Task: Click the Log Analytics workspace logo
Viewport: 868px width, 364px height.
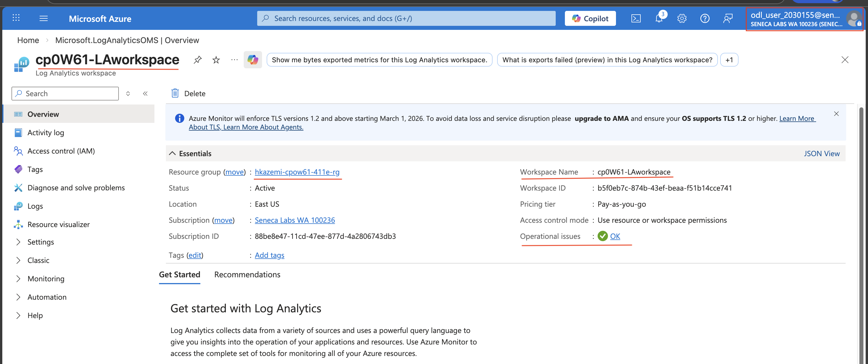Action: [22, 64]
